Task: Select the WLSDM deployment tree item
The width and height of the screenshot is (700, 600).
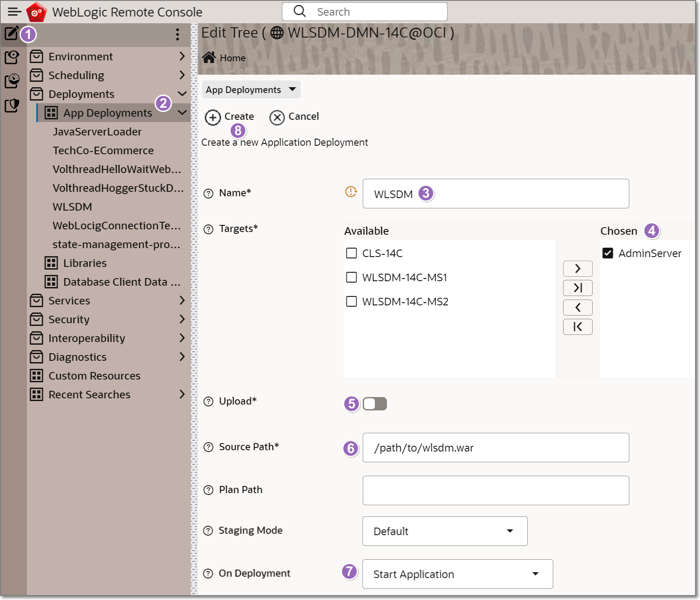Action: tap(72, 207)
